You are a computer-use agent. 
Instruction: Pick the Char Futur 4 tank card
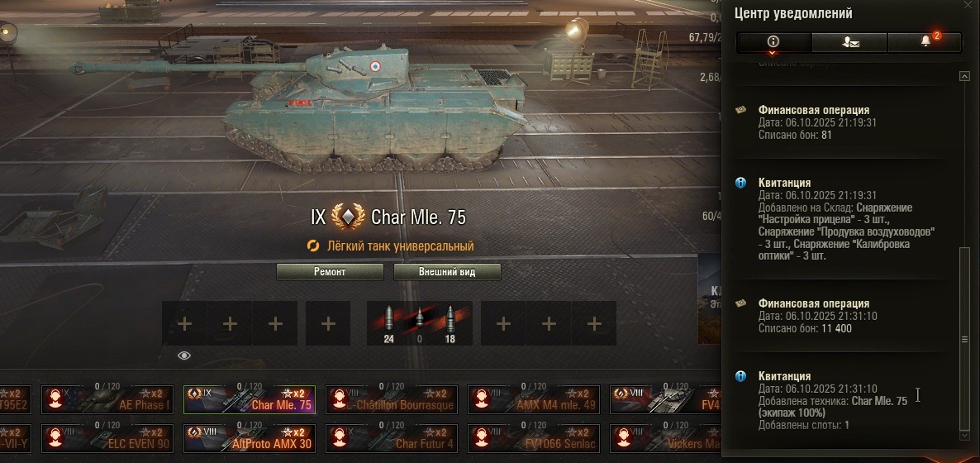point(392,438)
